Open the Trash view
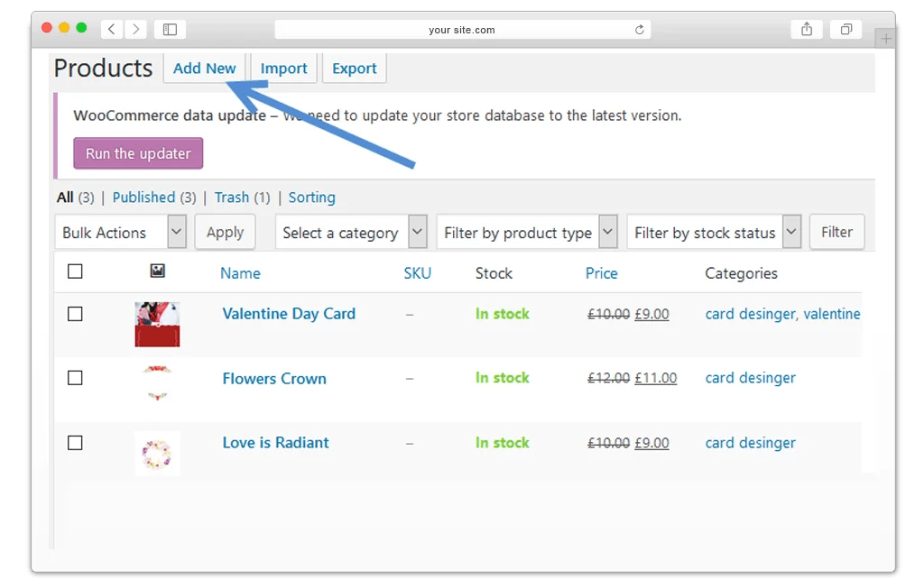 click(x=232, y=198)
